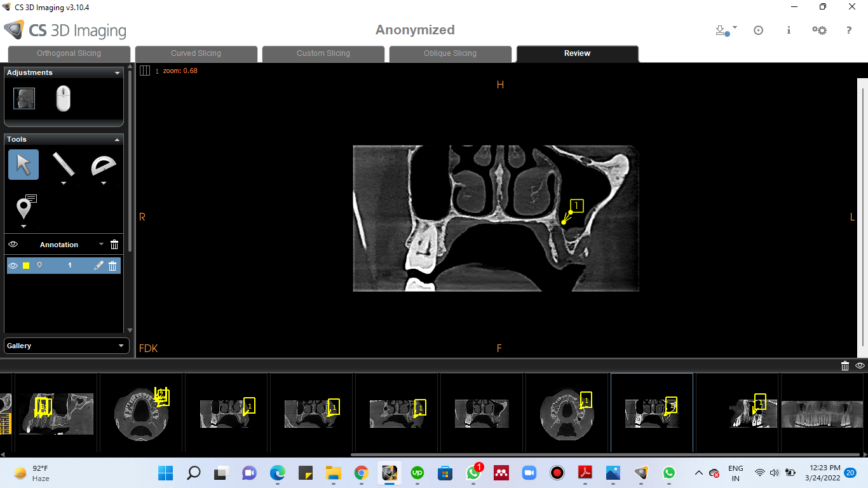Expand the Gallery dropdown
The width and height of the screenshot is (868, 488).
click(121, 346)
